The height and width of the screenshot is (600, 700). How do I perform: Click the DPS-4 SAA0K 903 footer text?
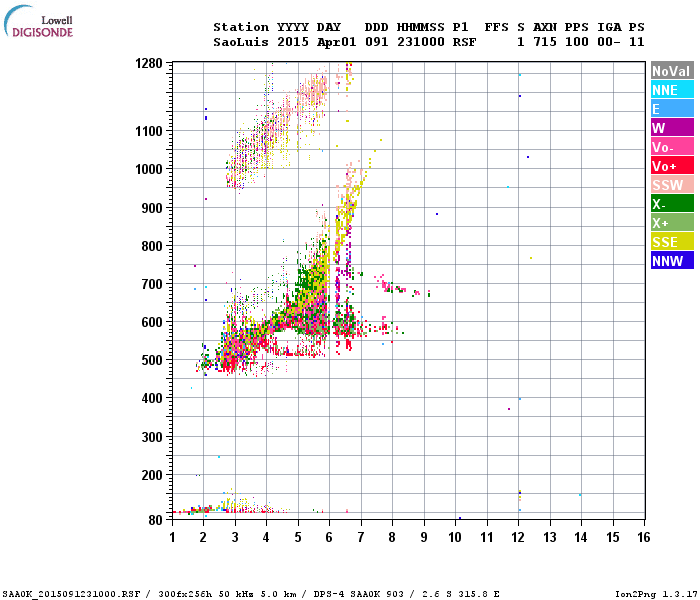click(x=358, y=594)
